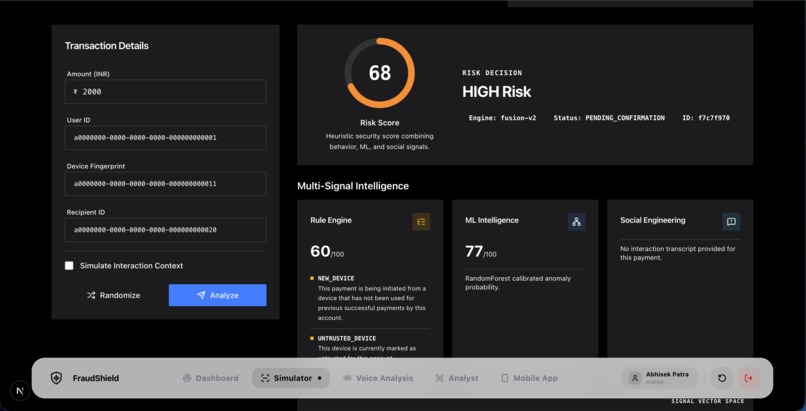Click the Randomize button

point(114,295)
